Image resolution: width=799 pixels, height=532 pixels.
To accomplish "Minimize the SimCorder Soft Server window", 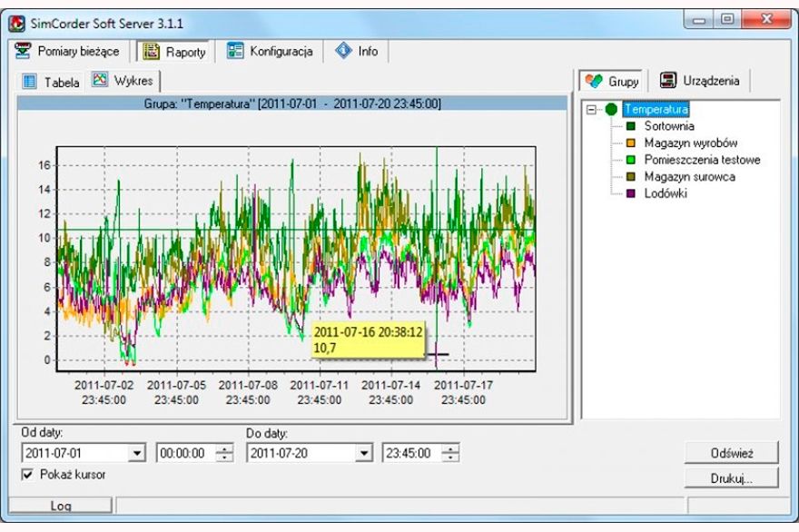I will coord(699,20).
